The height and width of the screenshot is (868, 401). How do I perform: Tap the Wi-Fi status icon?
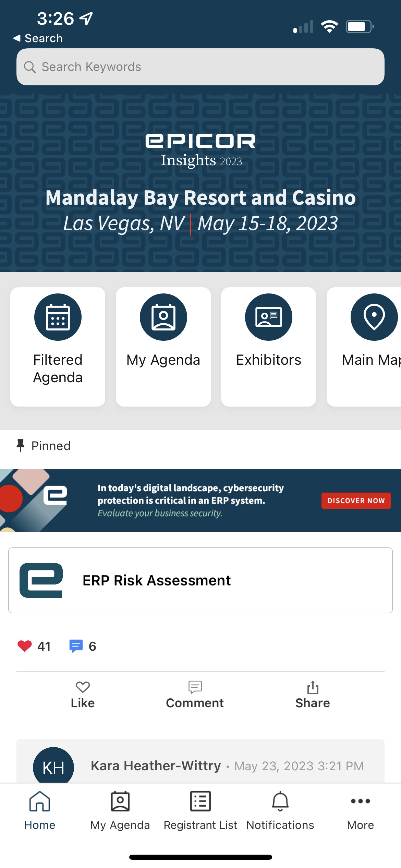tap(329, 26)
